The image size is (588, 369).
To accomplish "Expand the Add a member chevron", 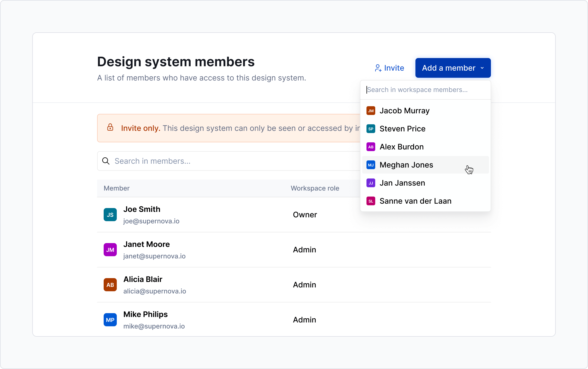I will click(x=482, y=68).
